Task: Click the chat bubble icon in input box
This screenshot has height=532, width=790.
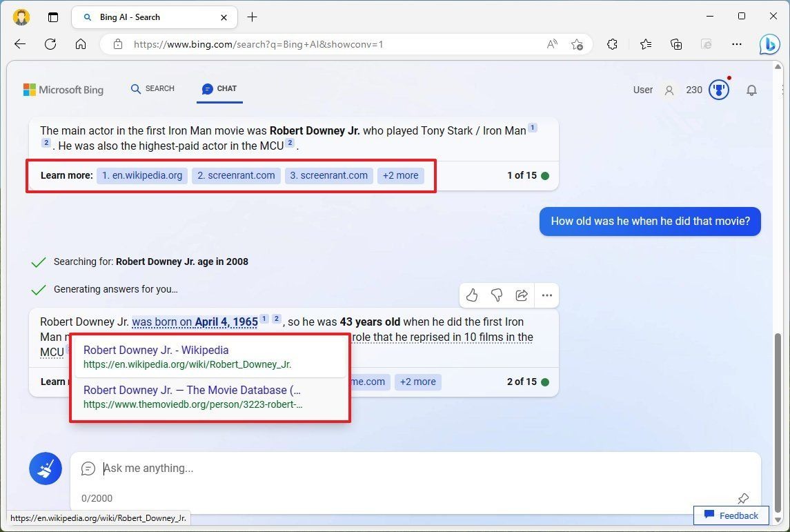Action: click(x=88, y=468)
